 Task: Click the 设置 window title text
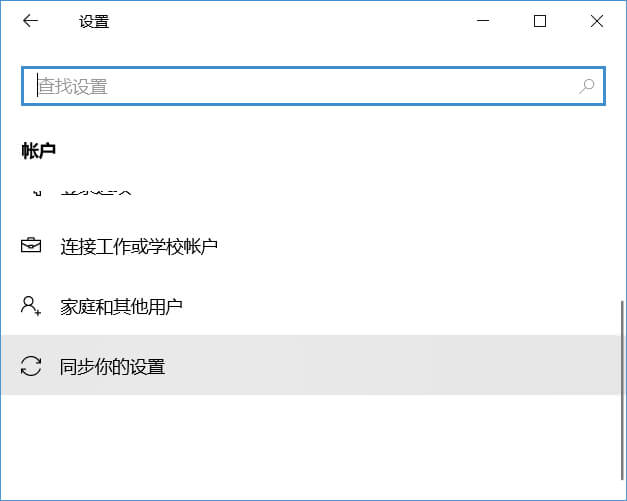click(x=94, y=21)
